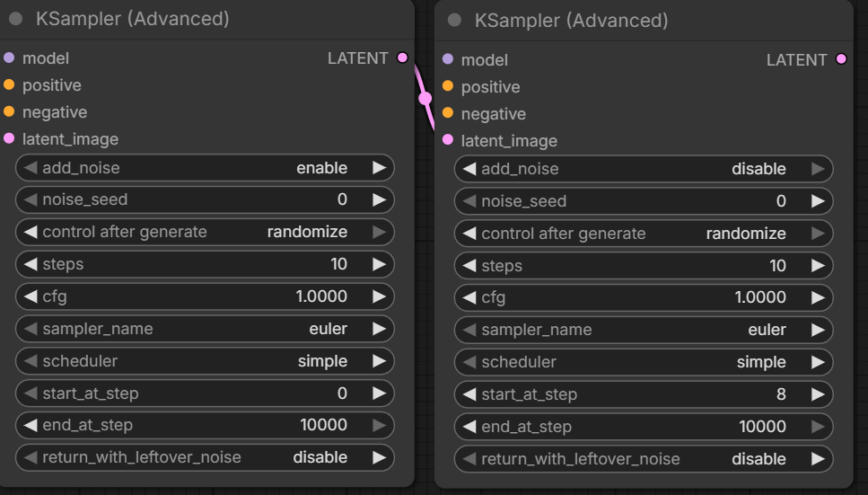Open the scheduler simple dropdown on the right node
The height and width of the screenshot is (495, 868).
(x=644, y=362)
